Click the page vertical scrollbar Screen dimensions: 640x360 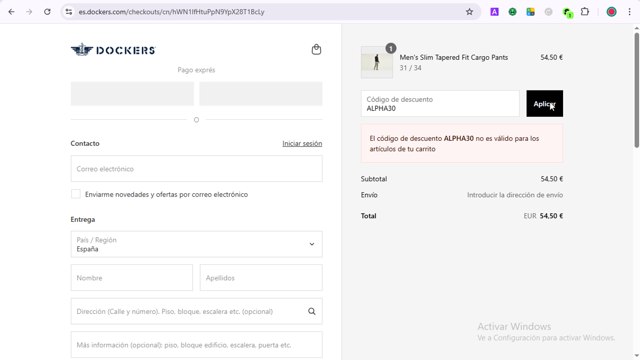(636, 90)
